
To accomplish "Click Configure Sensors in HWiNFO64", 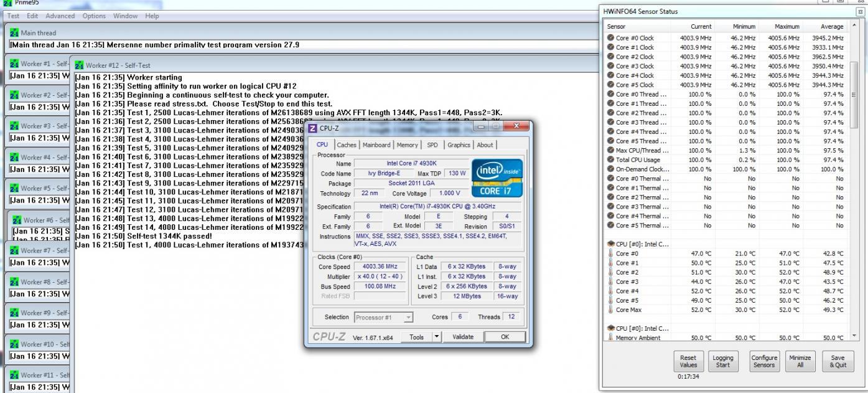I will 764,362.
